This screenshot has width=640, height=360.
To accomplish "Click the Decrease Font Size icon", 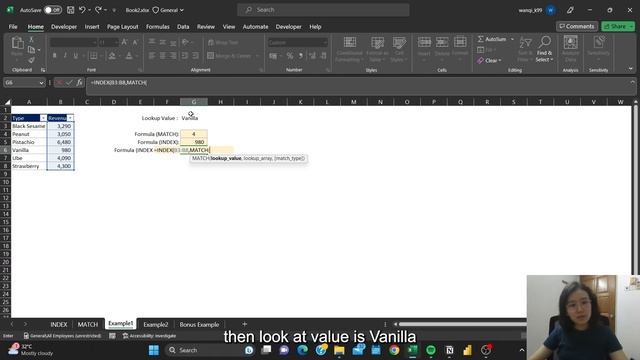I will tap(135, 42).
